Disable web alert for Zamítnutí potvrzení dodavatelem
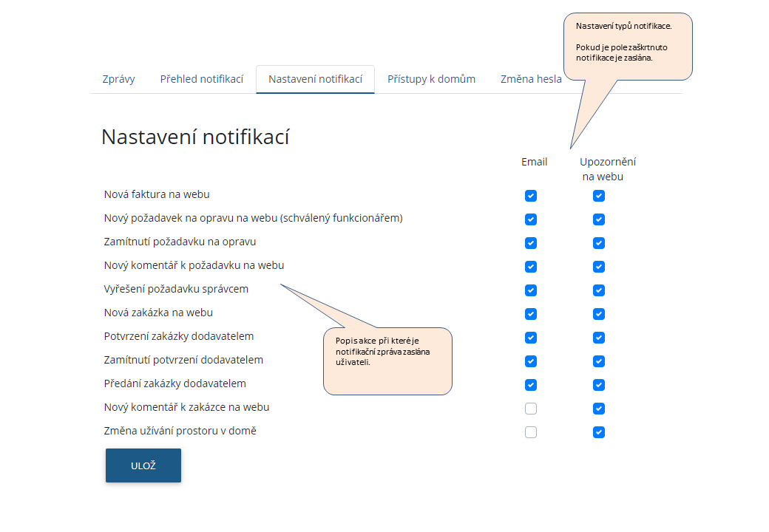769x532 pixels. [599, 361]
